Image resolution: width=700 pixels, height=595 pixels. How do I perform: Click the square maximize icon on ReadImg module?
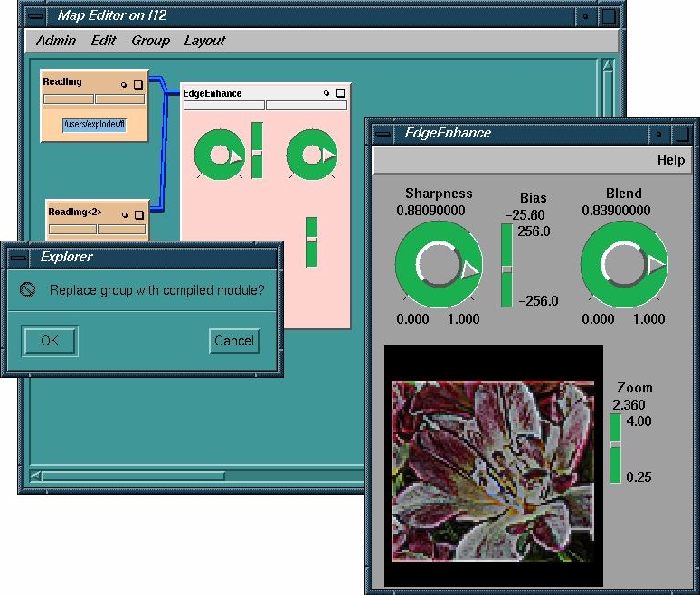pos(137,84)
